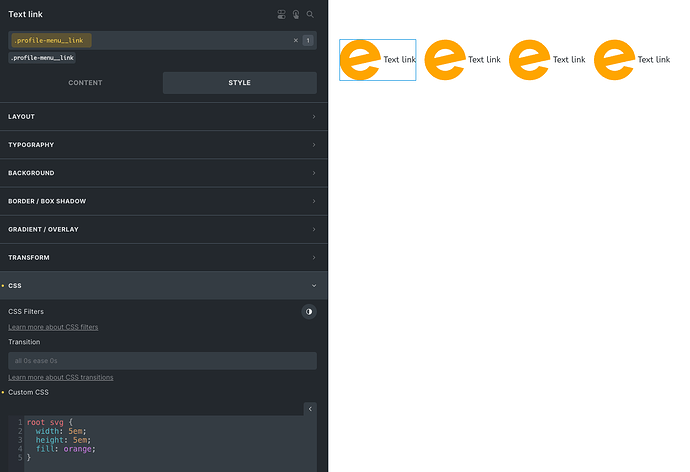Collapse the CSS section

tap(164, 285)
